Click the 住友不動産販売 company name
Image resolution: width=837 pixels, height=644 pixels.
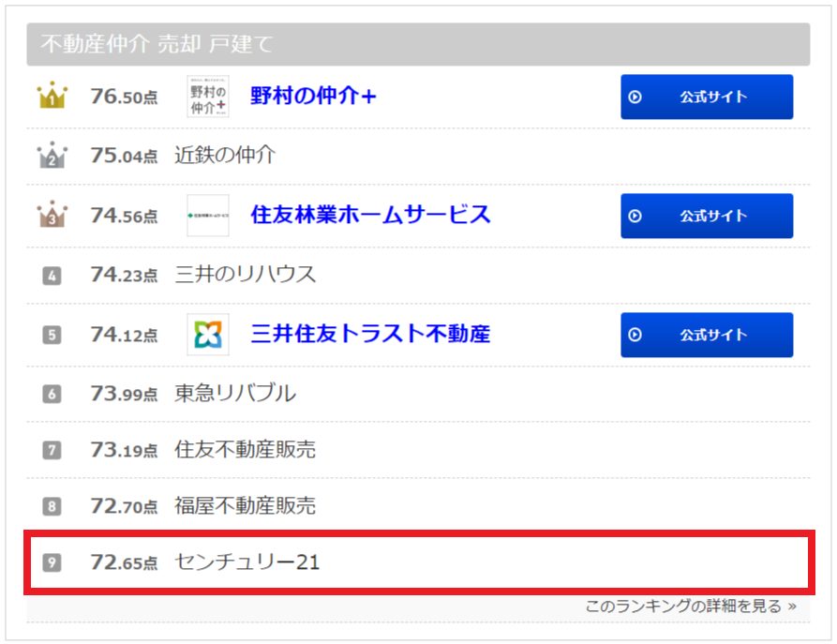click(245, 450)
